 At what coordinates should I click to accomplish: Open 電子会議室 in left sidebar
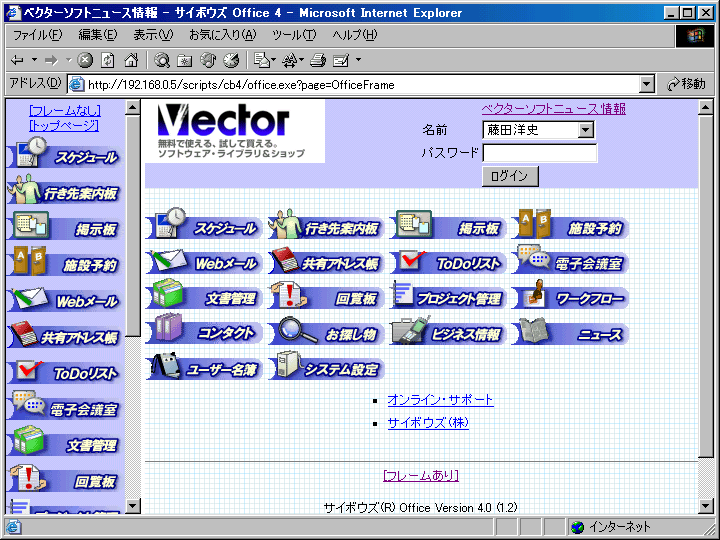tap(64, 406)
